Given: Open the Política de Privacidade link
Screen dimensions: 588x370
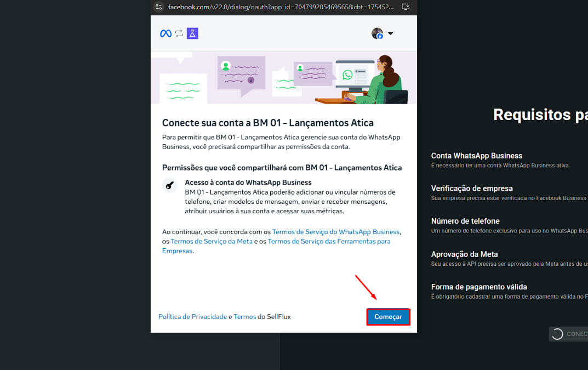Looking at the screenshot, I should [x=193, y=317].
